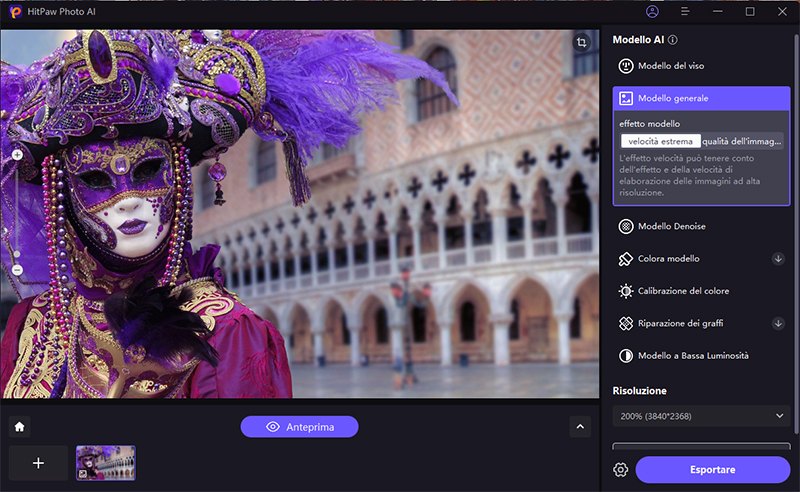
Task: Expand Riparazione dei graffi download arrow
Action: point(778,324)
